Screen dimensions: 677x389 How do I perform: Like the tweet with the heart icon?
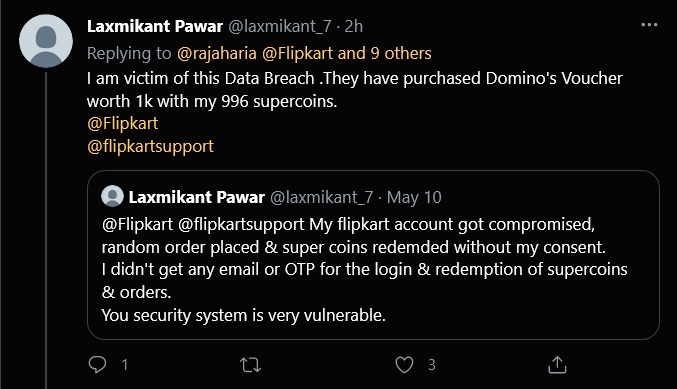point(405,365)
